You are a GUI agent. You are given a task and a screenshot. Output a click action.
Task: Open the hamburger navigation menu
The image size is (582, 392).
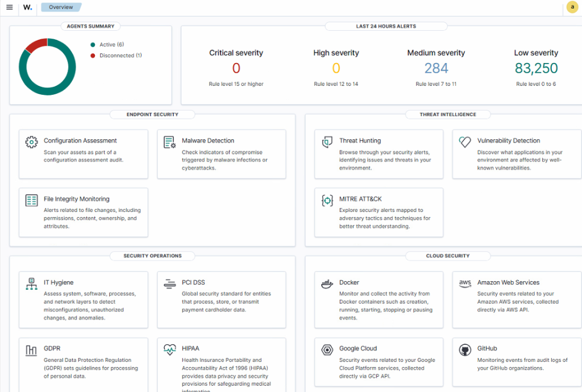pos(9,7)
